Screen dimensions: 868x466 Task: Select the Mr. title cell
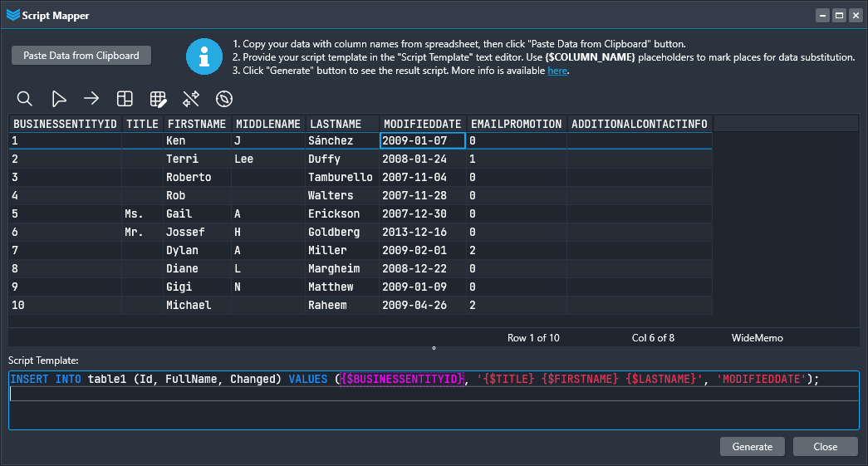[x=142, y=232]
